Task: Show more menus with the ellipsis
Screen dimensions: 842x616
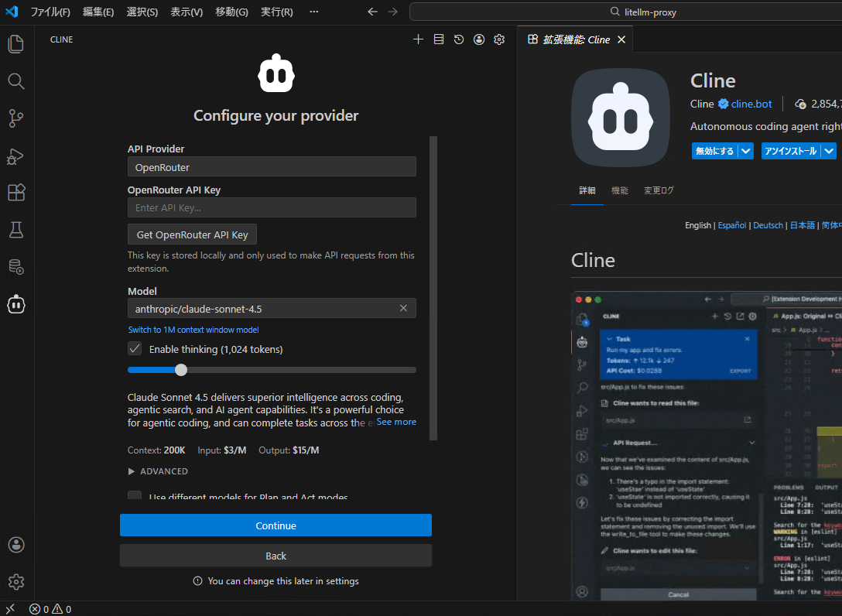Action: pos(314,12)
